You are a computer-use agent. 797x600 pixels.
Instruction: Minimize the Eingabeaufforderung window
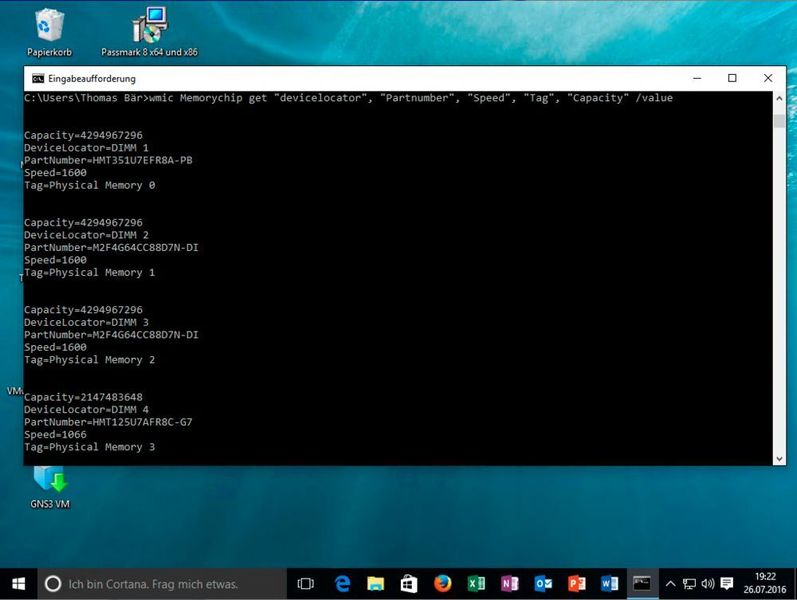coord(697,78)
